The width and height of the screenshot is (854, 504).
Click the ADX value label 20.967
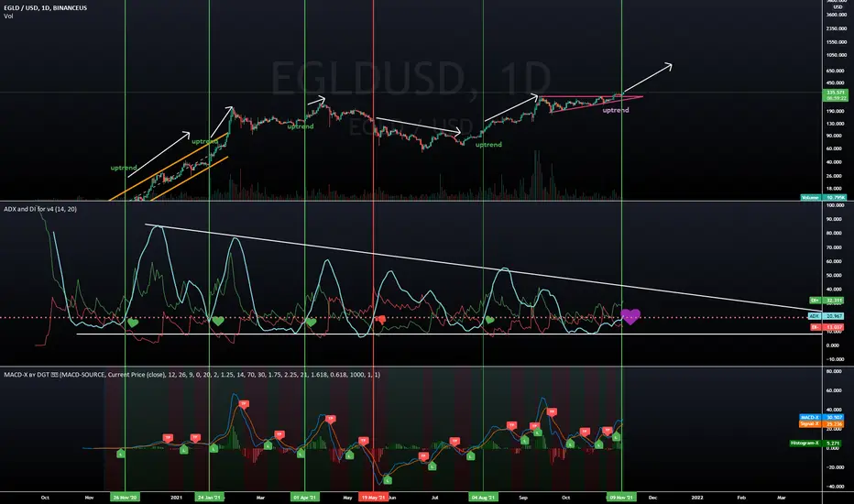pyautogui.click(x=826, y=316)
